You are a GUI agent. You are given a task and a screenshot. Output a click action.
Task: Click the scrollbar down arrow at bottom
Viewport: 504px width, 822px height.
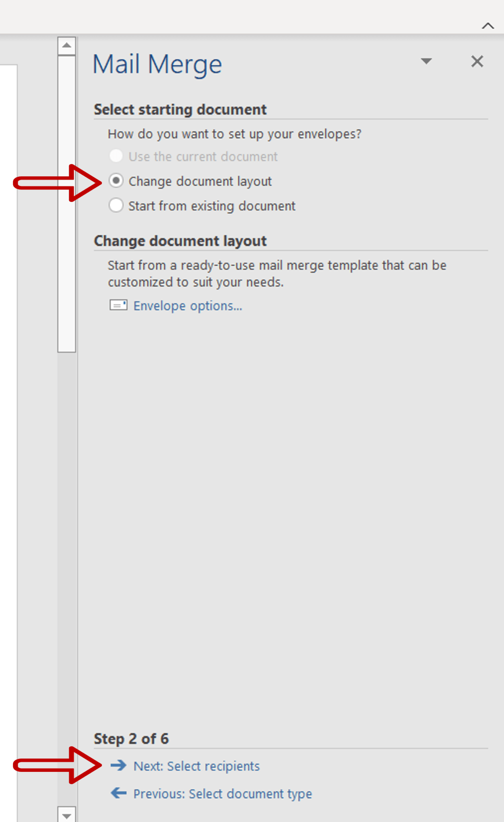pos(67,814)
